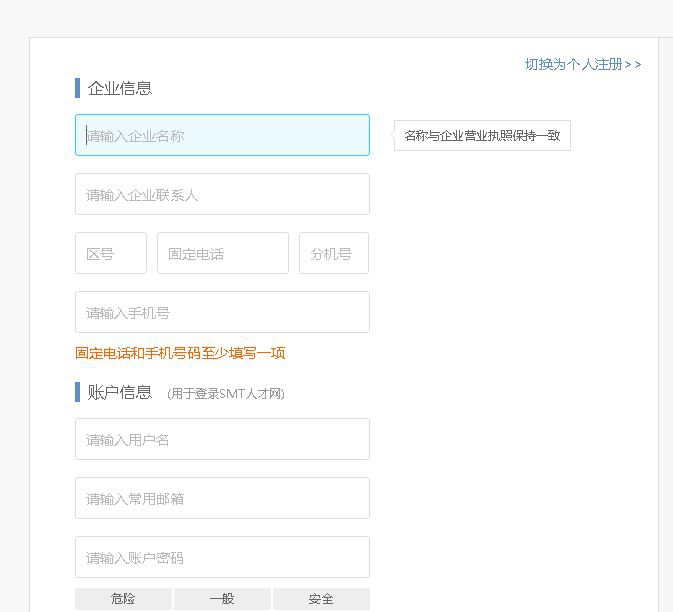This screenshot has width=673, height=612.
Task: Click the 切换为个人注册 link
Action: 582,64
